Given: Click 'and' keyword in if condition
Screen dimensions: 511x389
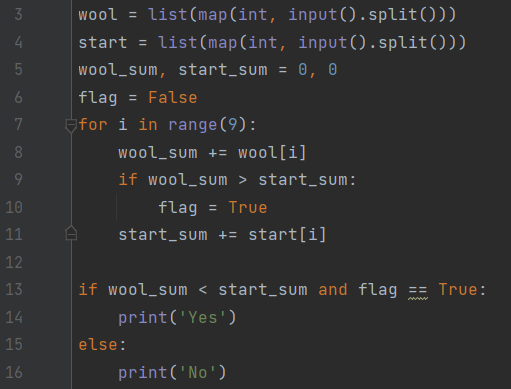Looking at the screenshot, I should [333, 290].
